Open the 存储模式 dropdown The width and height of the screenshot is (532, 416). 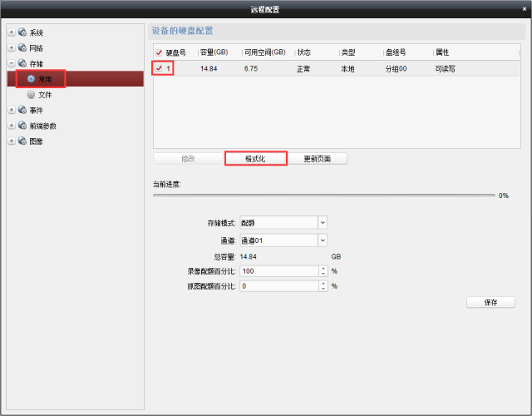click(x=323, y=223)
